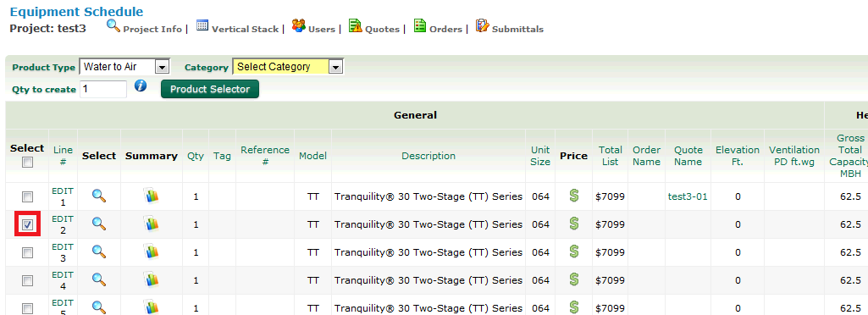The image size is (868, 315).
Task: Click the Orders green document icon
Action: [420, 25]
